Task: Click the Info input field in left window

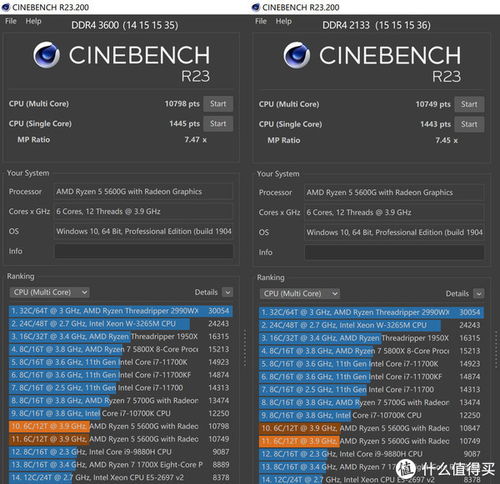Action: 144,251
